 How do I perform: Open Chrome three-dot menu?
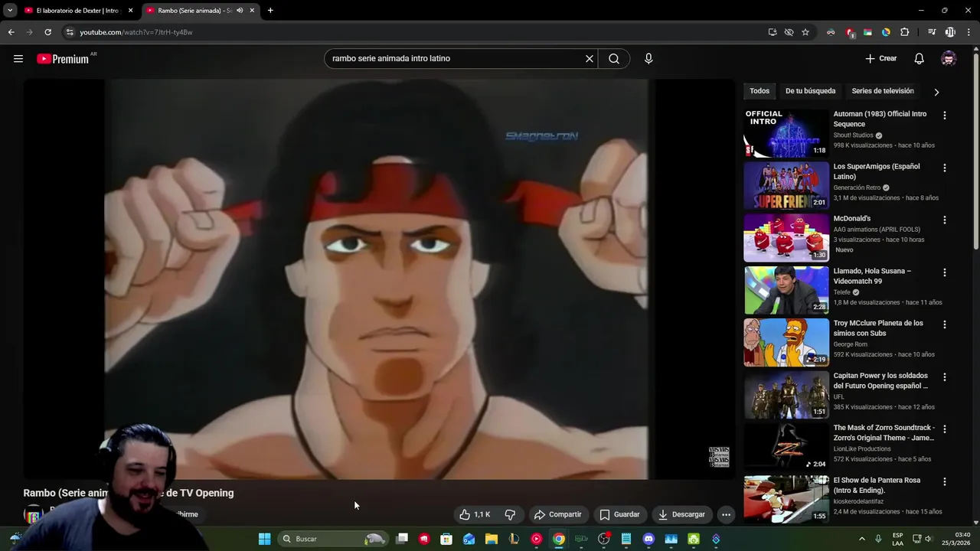(x=969, y=32)
